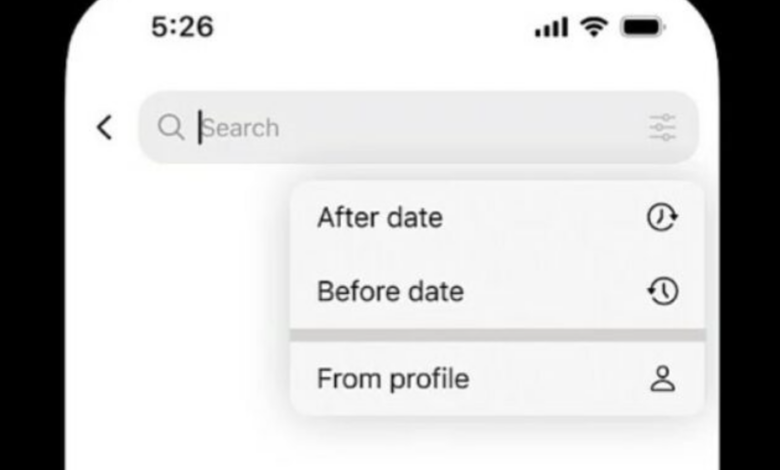780x470 pixels.
Task: Click the From profile person icon
Action: coord(663,379)
